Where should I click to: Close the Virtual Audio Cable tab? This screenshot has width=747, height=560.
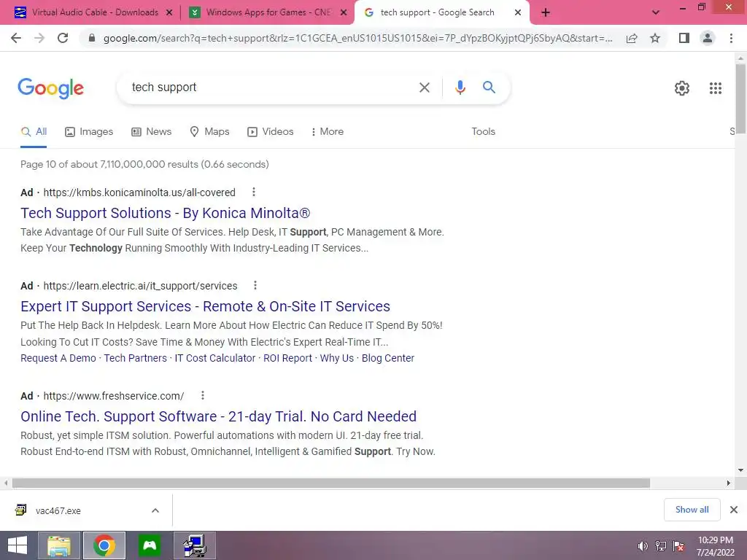pos(169,13)
